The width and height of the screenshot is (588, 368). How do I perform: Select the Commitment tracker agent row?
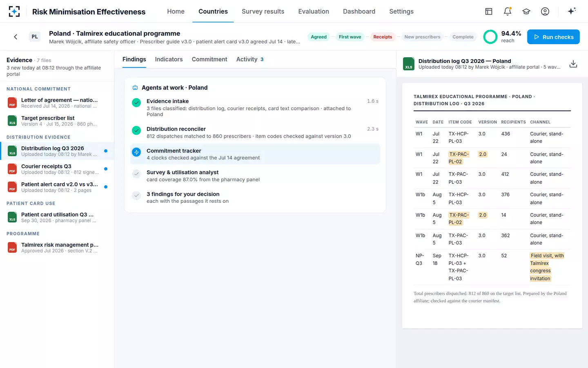(255, 154)
